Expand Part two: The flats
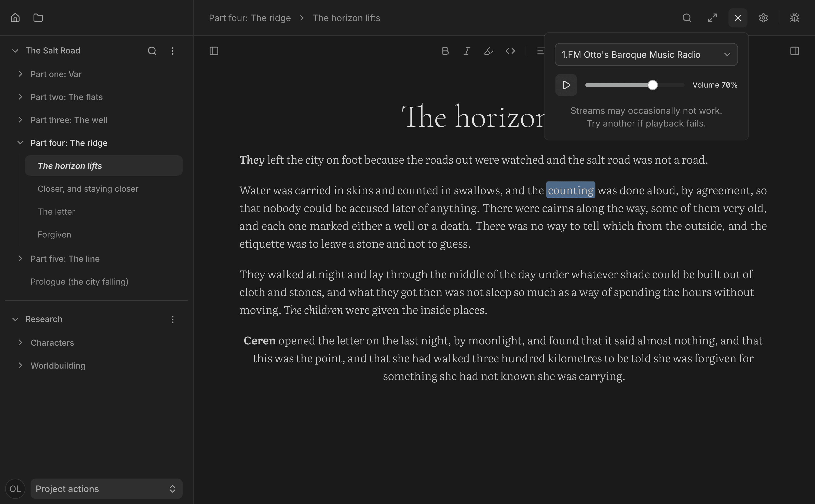 point(20,97)
